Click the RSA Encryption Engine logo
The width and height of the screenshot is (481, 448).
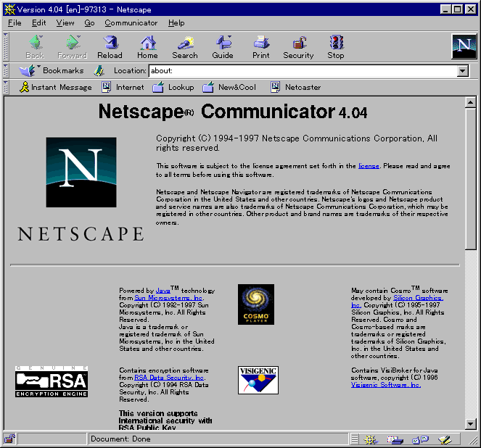click(x=52, y=381)
